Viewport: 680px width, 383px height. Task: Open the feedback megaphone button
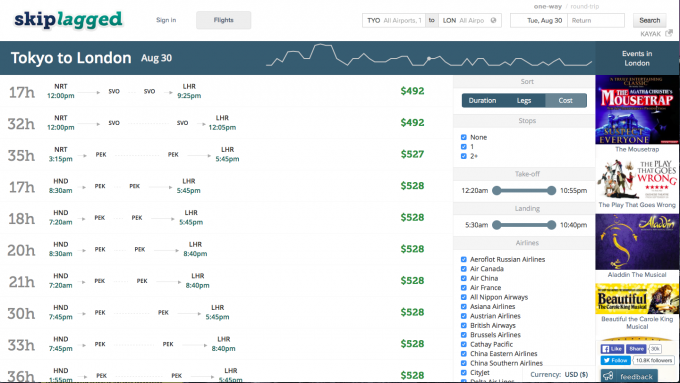629,376
